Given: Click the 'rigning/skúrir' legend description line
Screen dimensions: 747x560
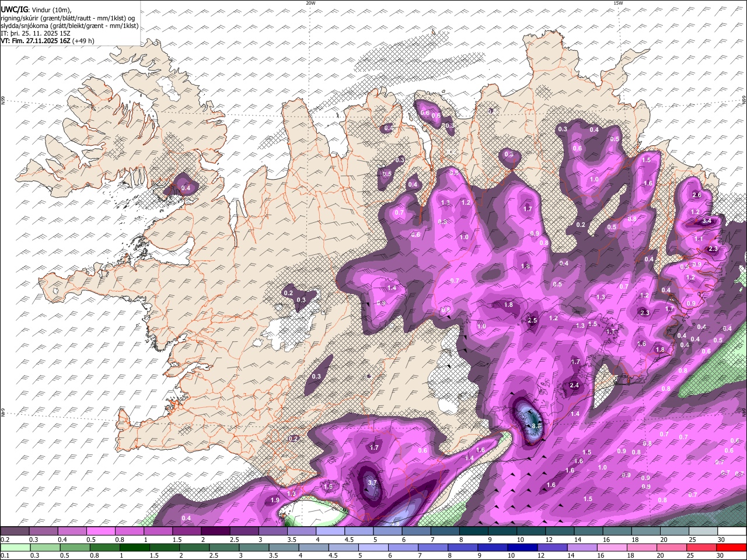Looking at the screenshot, I should 68,17.
